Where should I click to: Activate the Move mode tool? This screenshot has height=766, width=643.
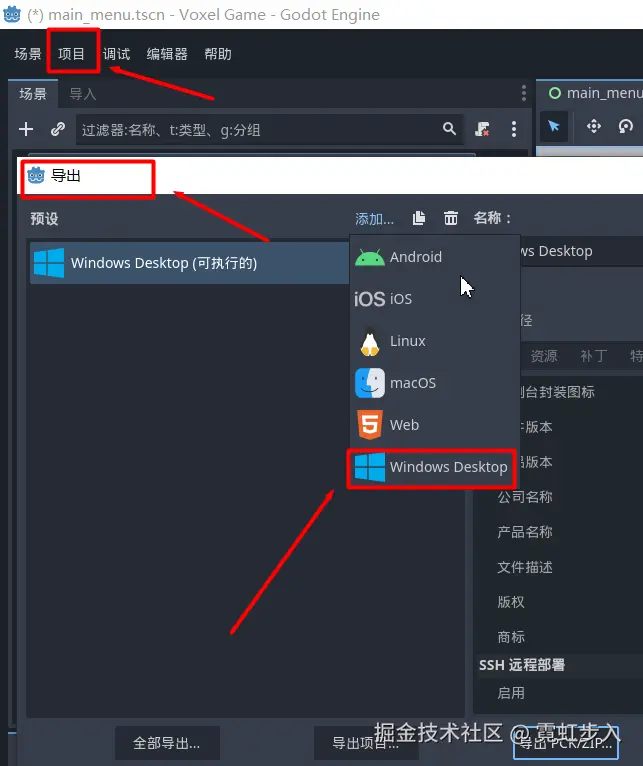coord(594,127)
